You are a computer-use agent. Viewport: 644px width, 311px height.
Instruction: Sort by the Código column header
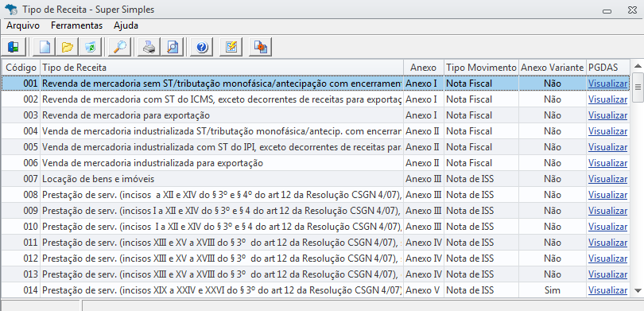[21, 68]
